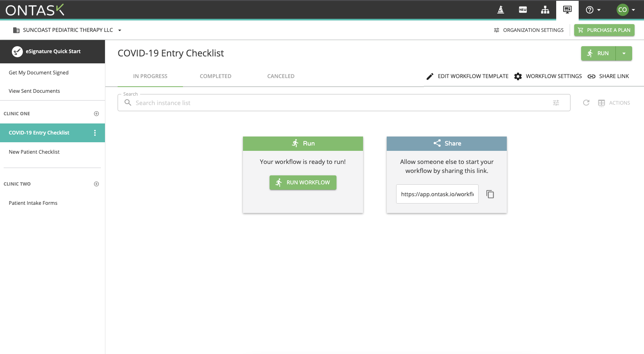
Task: Click the Run Workflow button
Action: click(303, 183)
